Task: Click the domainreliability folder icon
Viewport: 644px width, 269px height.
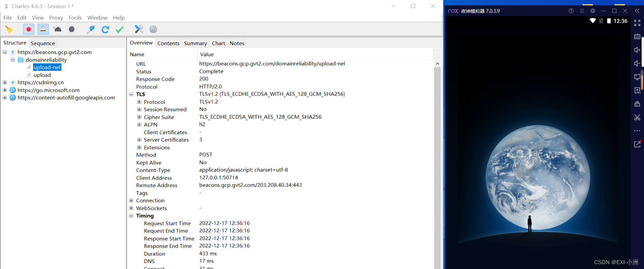Action: click(21, 60)
